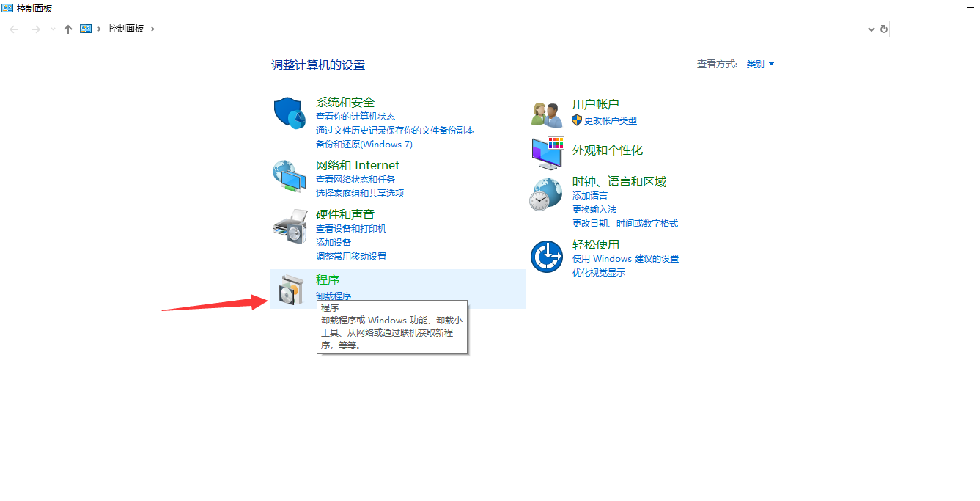This screenshot has height=501, width=980.
Task: Open the View by 类别 dropdown
Action: coord(760,65)
